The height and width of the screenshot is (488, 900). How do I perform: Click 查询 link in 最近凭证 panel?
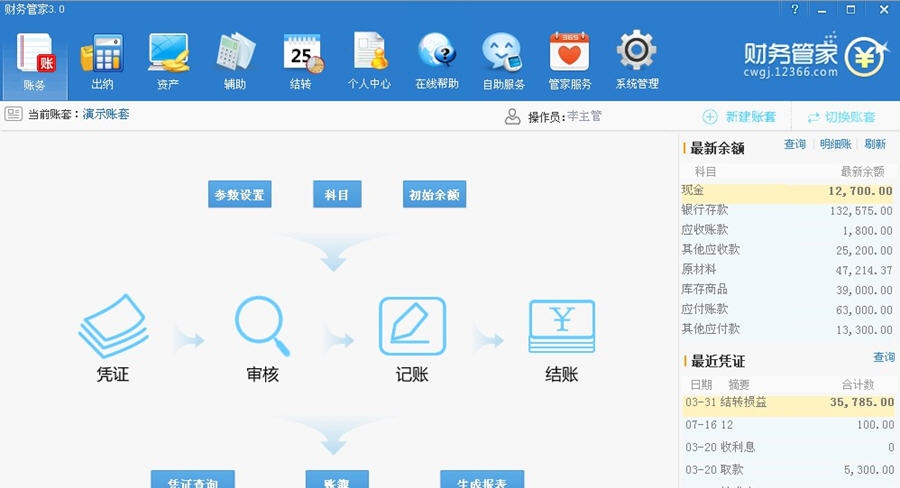(x=884, y=357)
